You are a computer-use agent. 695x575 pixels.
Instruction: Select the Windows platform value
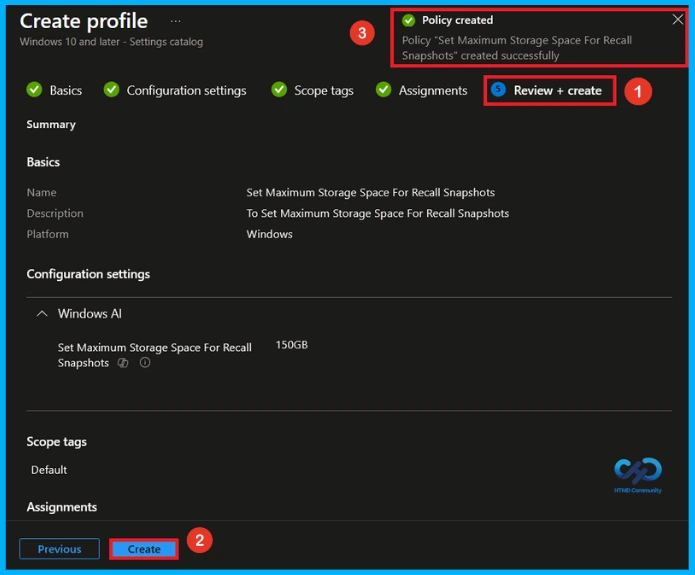click(269, 234)
